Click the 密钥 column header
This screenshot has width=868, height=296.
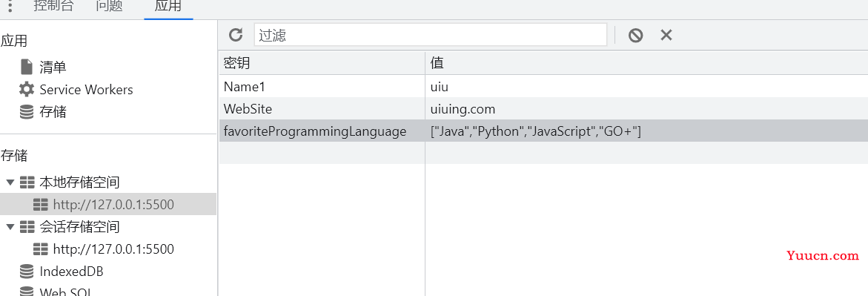[322, 63]
